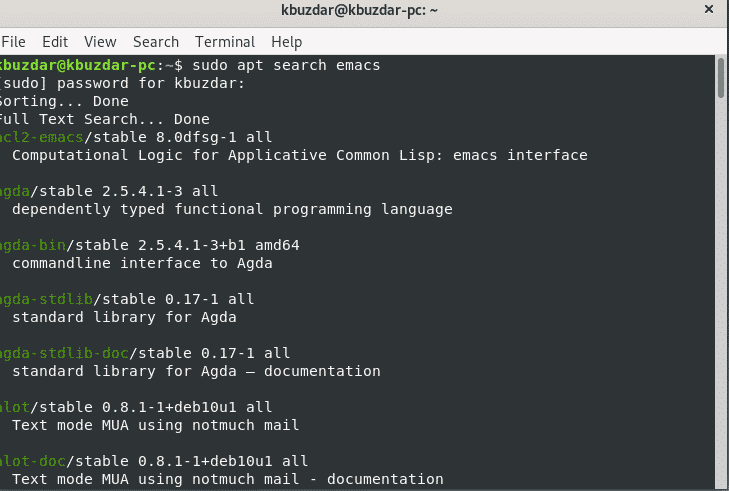
Task: Click 'commandline interface to Agda' line
Action: pos(142,263)
